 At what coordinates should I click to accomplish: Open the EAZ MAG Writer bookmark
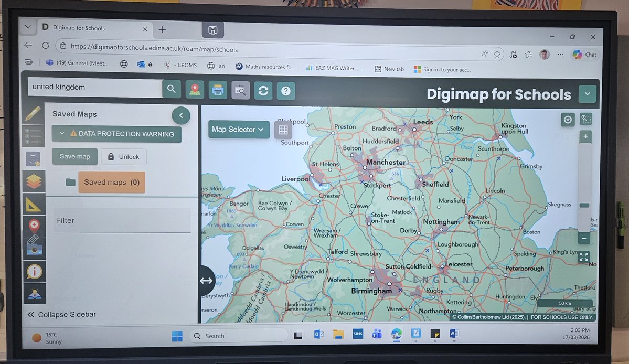(334, 68)
